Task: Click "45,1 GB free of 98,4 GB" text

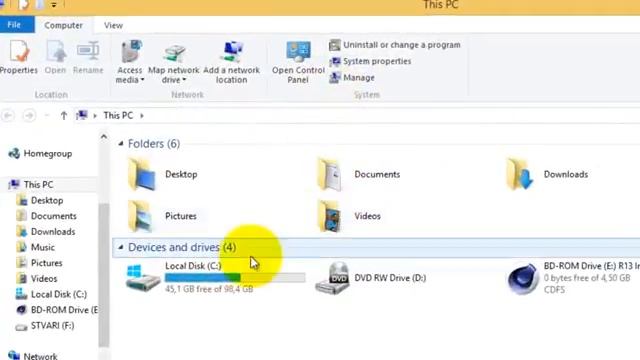Action: click(x=209, y=289)
